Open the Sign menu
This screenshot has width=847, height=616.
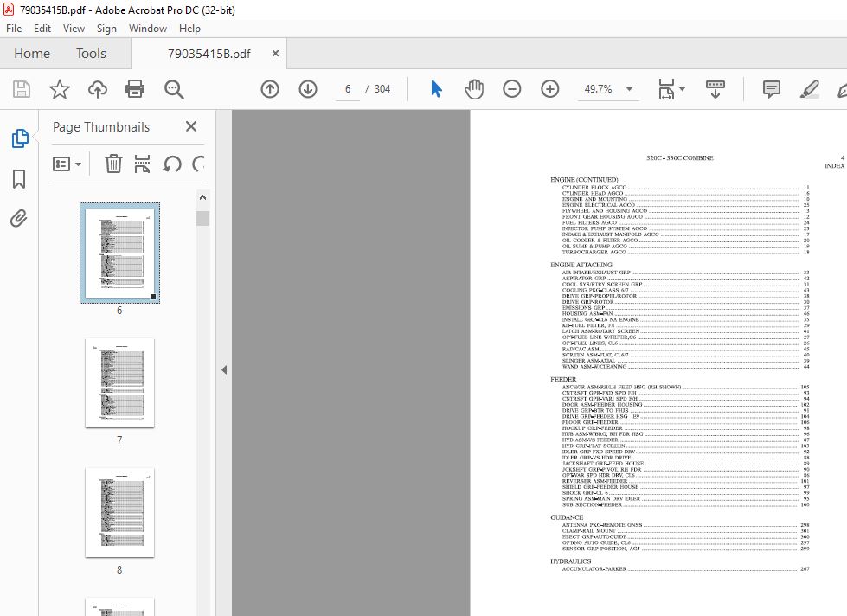(106, 29)
